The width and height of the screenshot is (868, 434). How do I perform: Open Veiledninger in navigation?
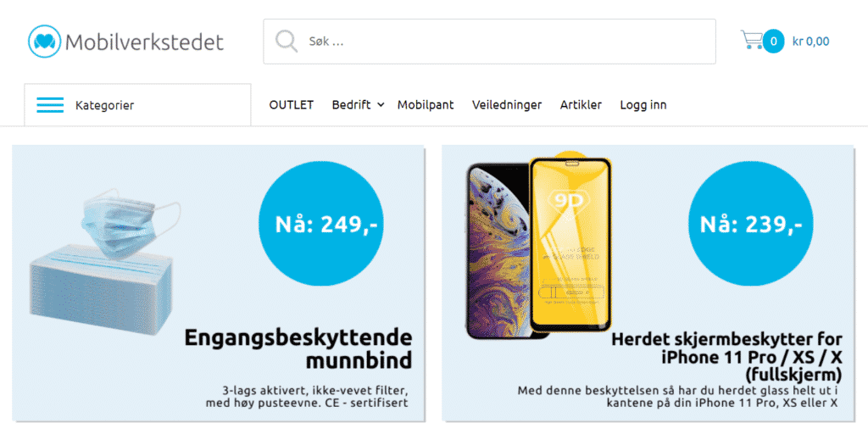coord(507,105)
